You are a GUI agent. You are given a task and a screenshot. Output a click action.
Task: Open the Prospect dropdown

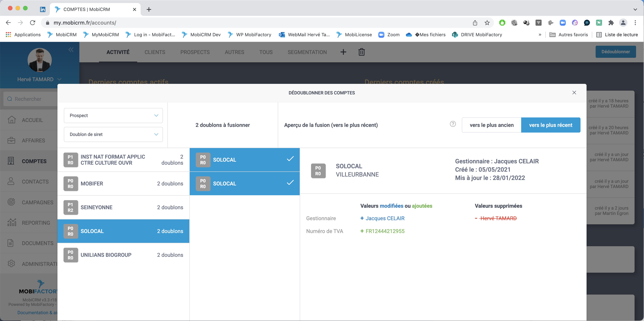pyautogui.click(x=113, y=115)
